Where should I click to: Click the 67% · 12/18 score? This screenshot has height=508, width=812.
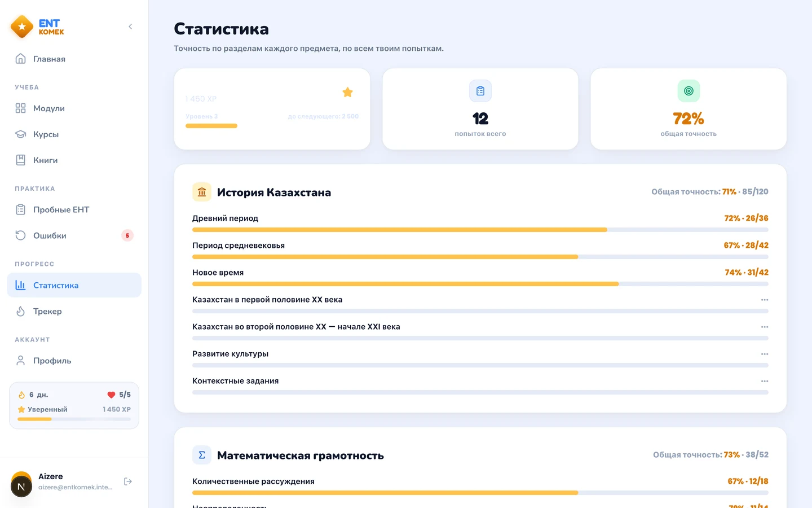748,481
